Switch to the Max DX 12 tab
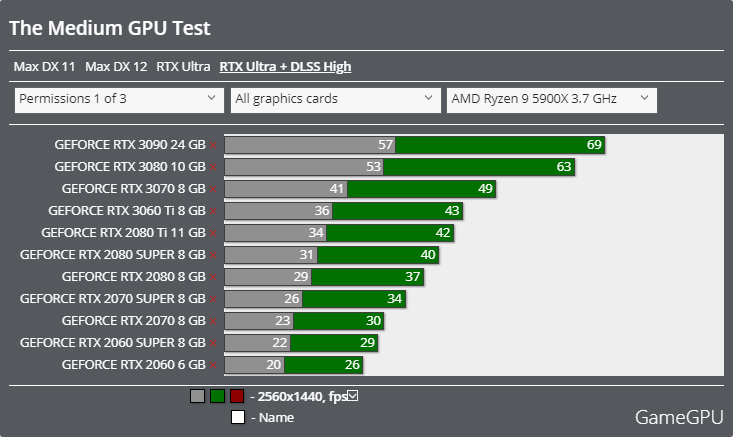The image size is (733, 437). (x=116, y=67)
